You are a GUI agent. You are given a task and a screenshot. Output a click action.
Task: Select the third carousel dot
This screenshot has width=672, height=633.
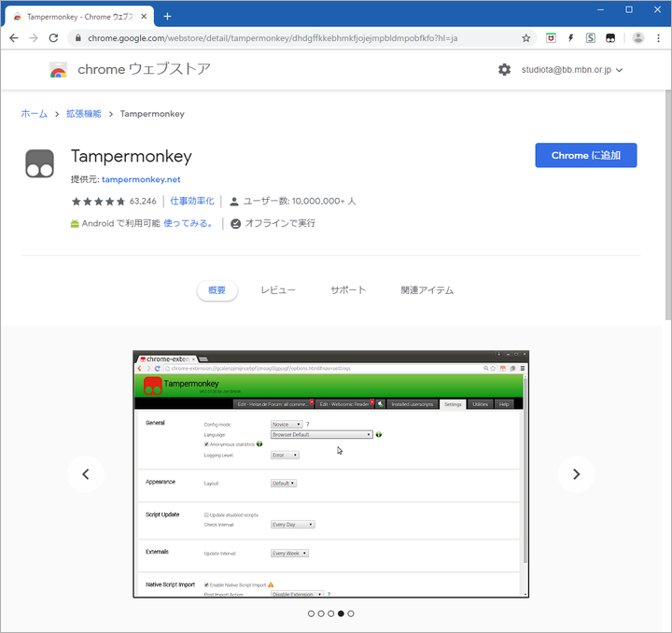(x=330, y=613)
